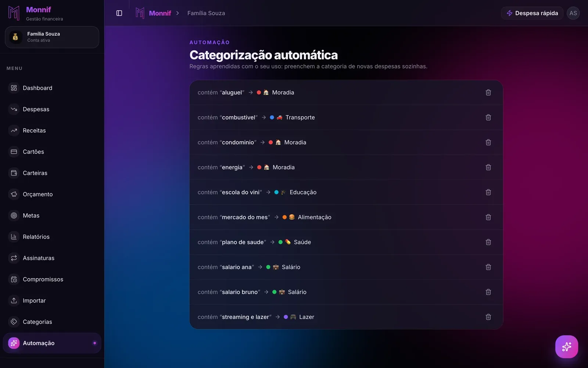Image resolution: width=588 pixels, height=368 pixels.
Task: Click the Monnif logo in the sidebar header
Action: (x=14, y=13)
